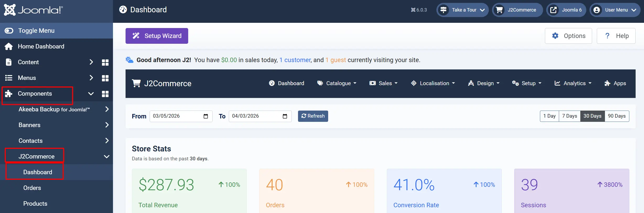Click the greeting weather icon
Viewport: 644px width, 213px height.
(129, 60)
